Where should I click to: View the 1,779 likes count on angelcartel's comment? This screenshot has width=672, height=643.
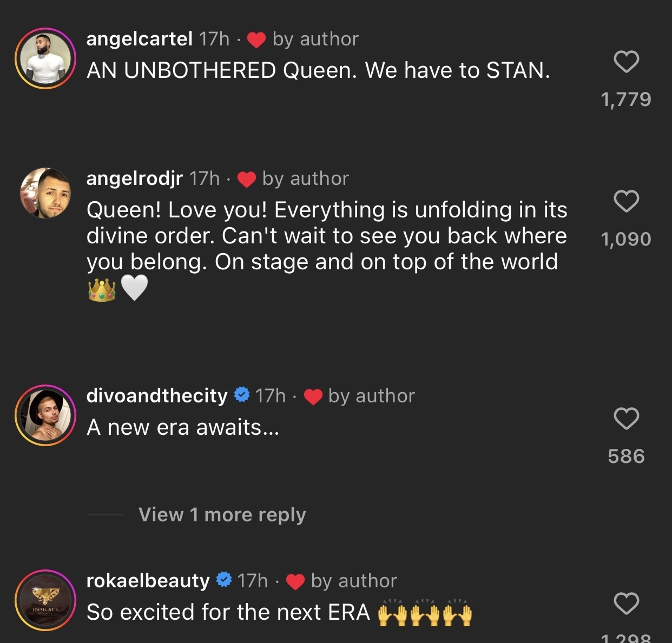point(626,100)
